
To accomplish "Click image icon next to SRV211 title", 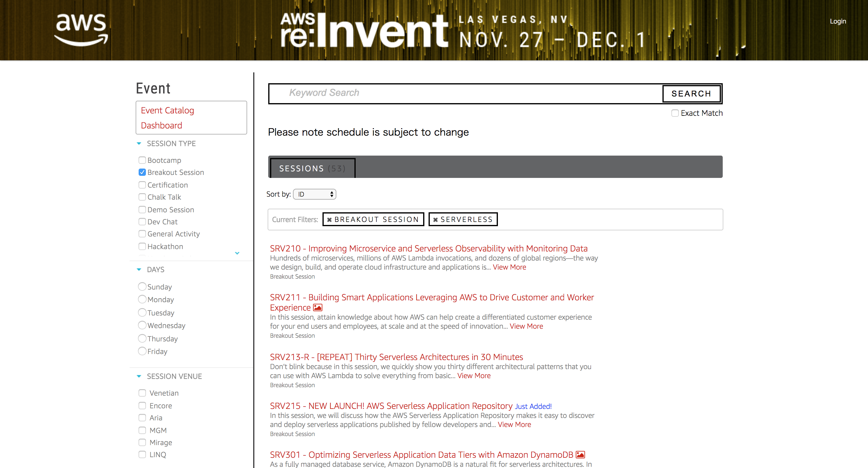I will [x=318, y=308].
